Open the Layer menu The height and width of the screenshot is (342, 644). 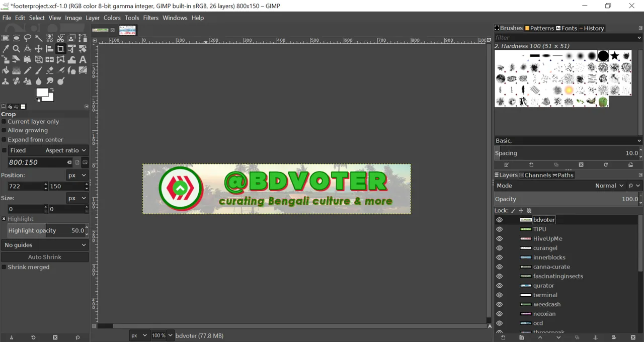pyautogui.click(x=93, y=18)
